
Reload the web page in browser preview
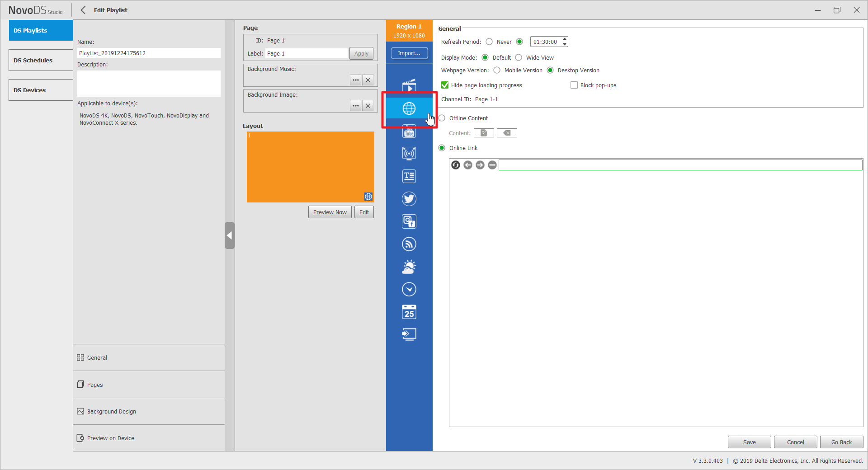[x=456, y=165]
